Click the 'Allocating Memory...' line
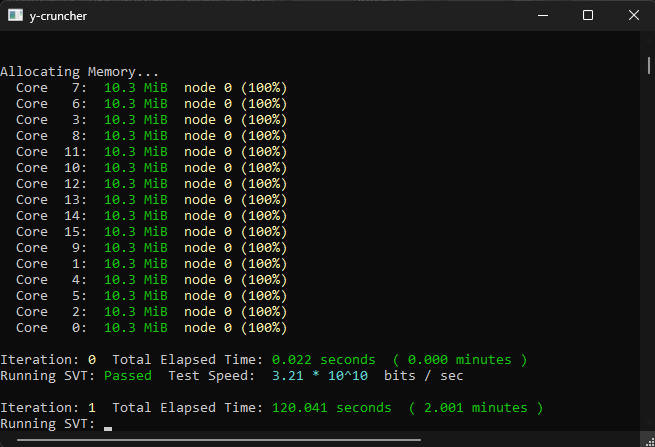 pos(79,72)
